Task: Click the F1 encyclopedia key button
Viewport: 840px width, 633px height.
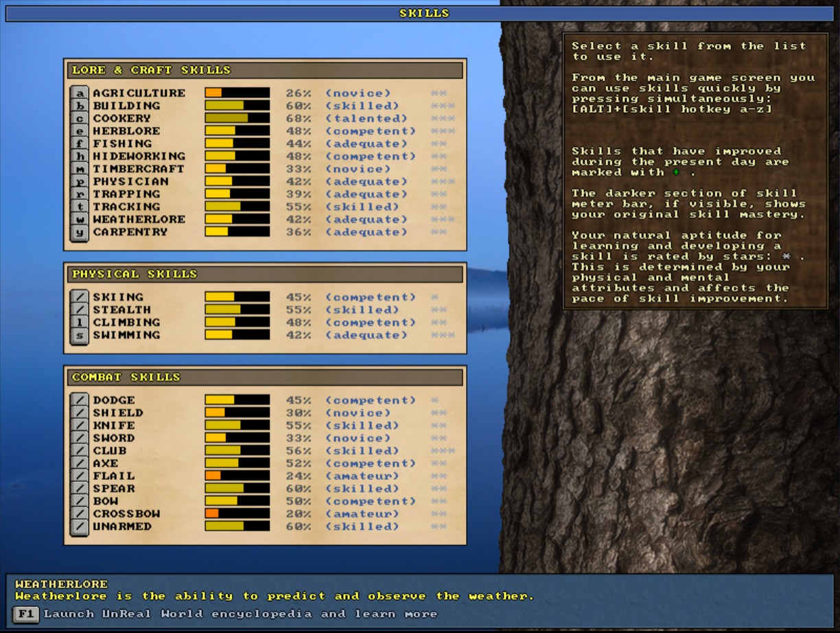Action: (25, 614)
